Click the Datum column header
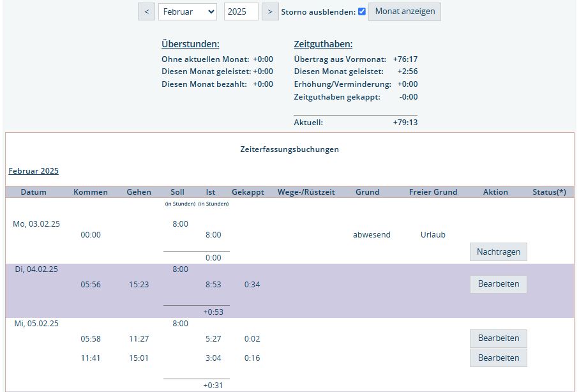Image resolution: width=579 pixels, height=392 pixels. click(x=33, y=192)
